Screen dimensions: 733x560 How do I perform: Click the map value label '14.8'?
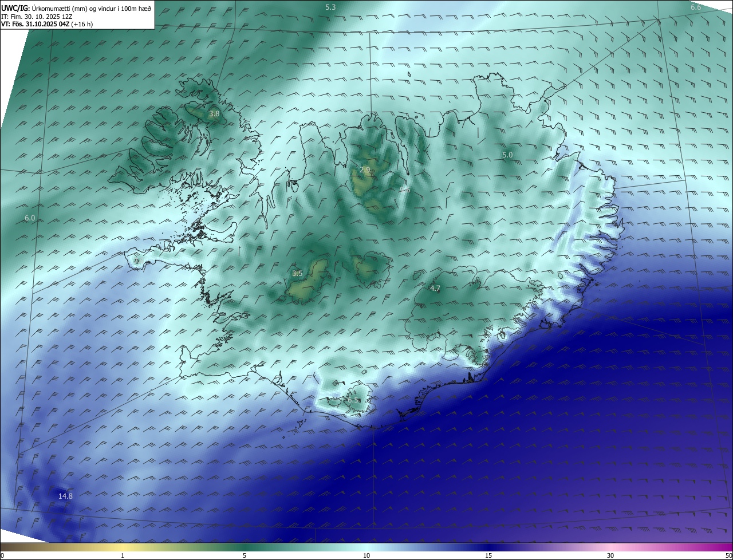pyautogui.click(x=65, y=495)
